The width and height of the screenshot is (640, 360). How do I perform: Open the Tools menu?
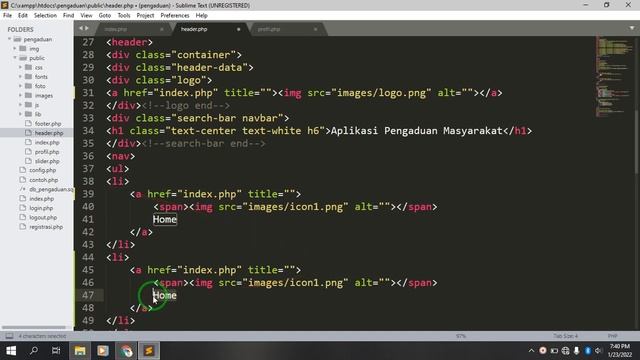pos(124,16)
